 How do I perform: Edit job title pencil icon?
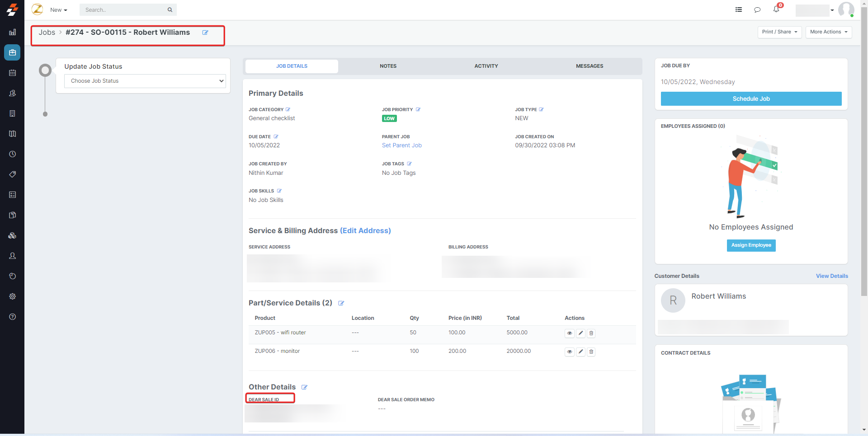tap(205, 33)
